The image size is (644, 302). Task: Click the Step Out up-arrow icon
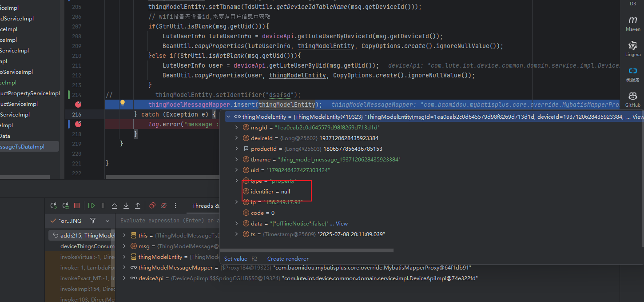click(x=138, y=205)
